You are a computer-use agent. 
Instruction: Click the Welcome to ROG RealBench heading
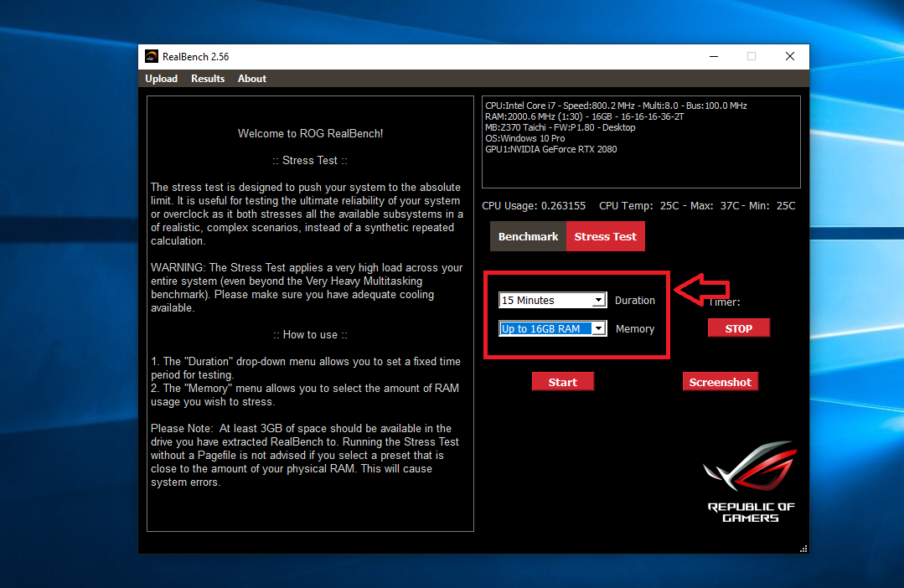[x=310, y=133]
